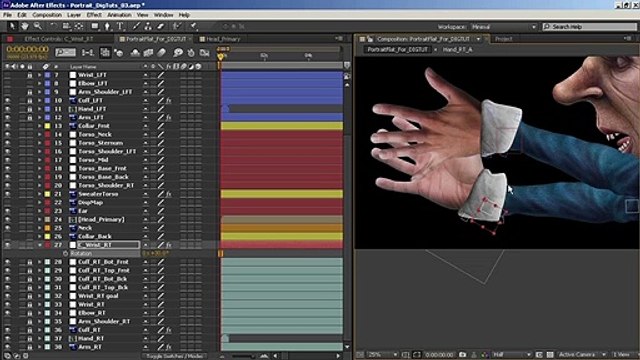Select the Selection arrow tool

click(x=12, y=27)
